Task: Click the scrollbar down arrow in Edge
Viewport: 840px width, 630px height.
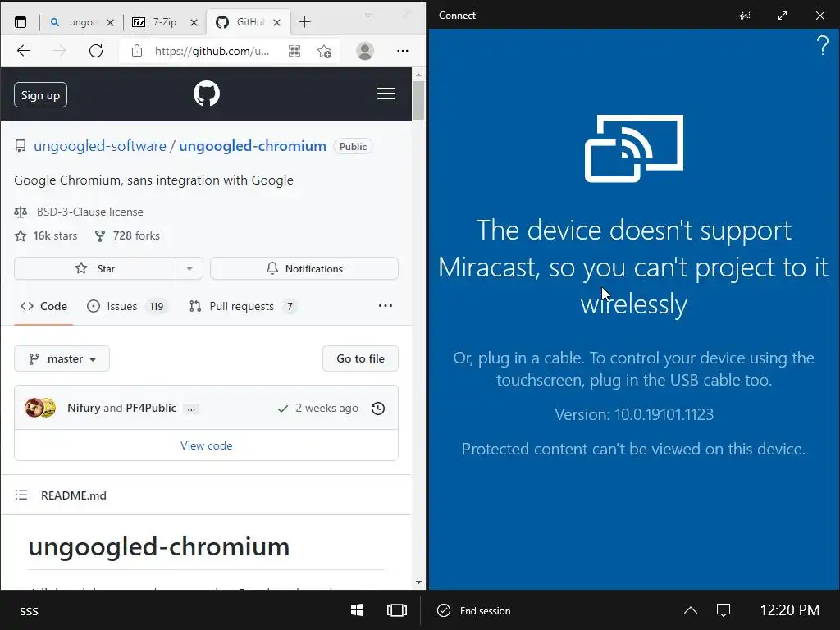Action: coord(418,582)
